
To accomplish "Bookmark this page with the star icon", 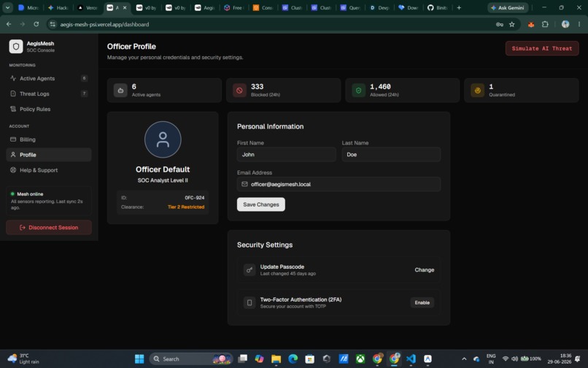I will [x=512, y=24].
